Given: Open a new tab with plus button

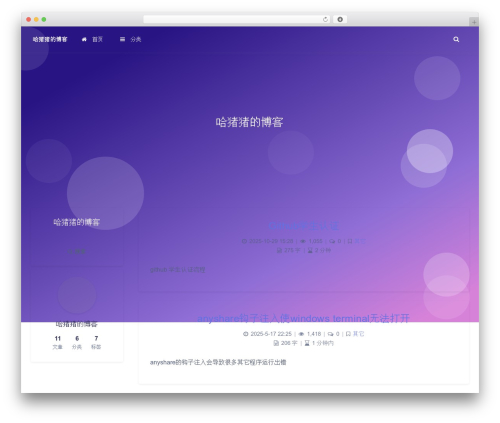Looking at the screenshot, I should pos(474,22).
